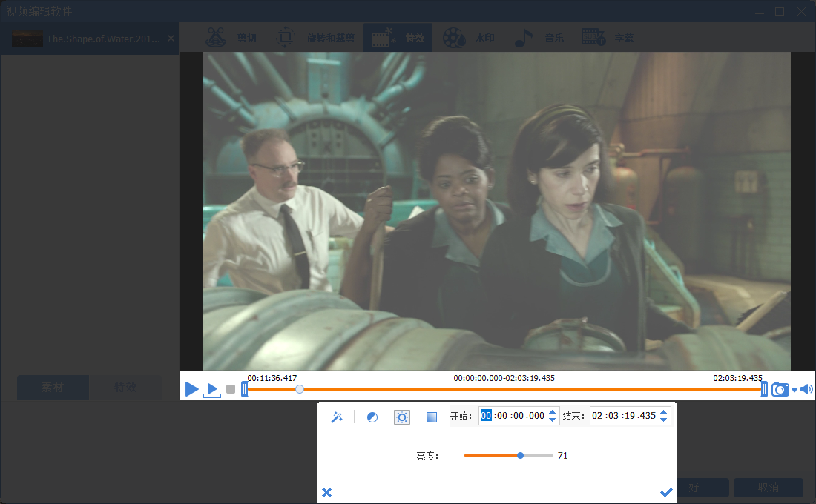Click the 亮度 label
This screenshot has height=504, width=816.
coord(428,456)
